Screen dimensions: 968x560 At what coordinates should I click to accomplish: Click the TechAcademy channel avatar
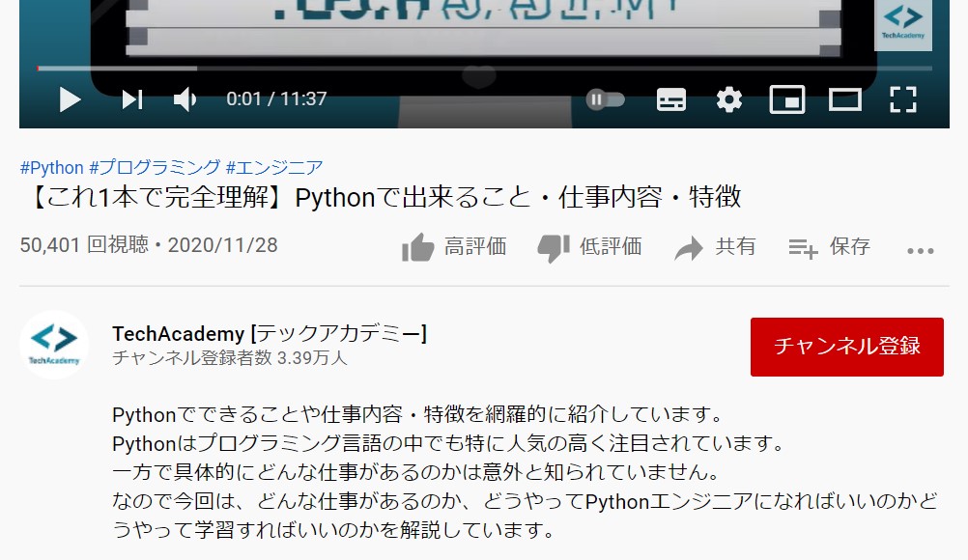tap(54, 345)
